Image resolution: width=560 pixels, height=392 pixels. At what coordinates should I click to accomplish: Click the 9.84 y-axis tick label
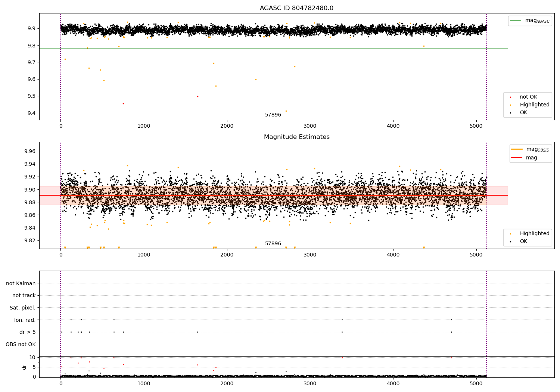tap(30, 228)
